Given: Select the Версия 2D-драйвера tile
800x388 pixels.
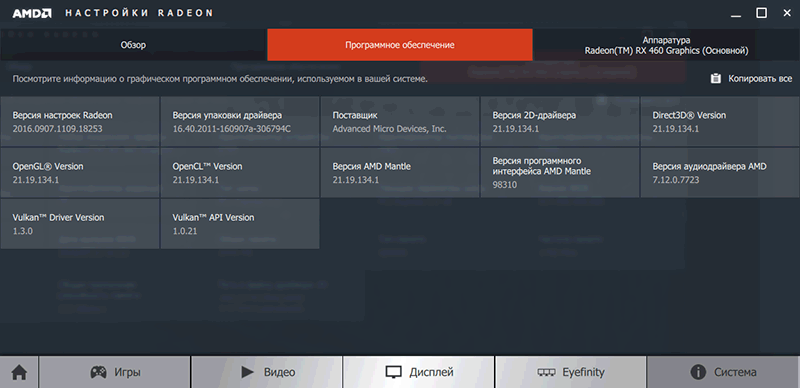Looking at the screenshot, I should [560, 122].
